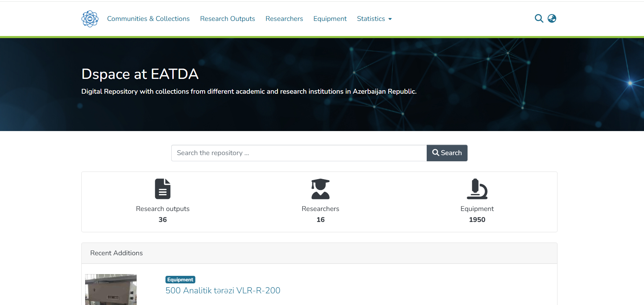Open Equipment from the top navigation bar
This screenshot has width=644, height=305.
pos(330,19)
